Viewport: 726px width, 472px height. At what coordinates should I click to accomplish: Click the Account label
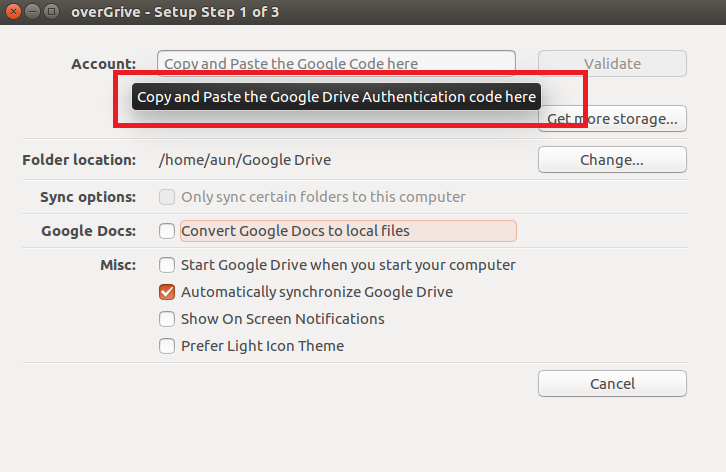104,63
